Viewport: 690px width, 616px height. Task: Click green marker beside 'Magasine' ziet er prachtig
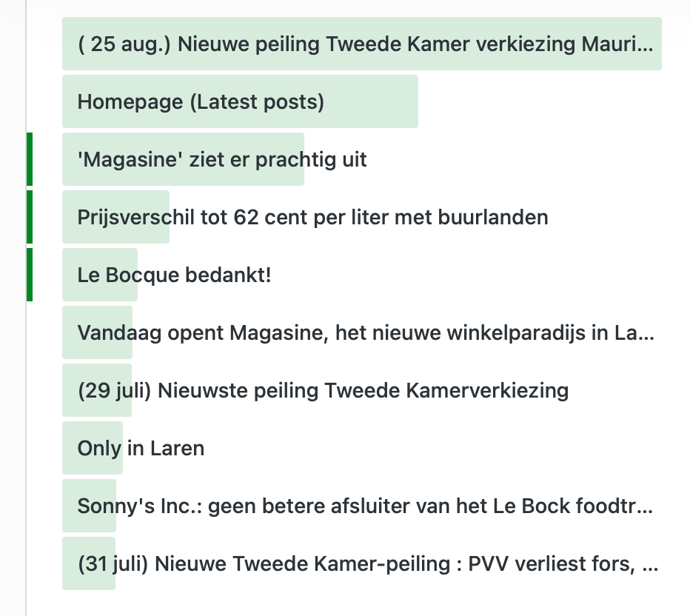30,159
